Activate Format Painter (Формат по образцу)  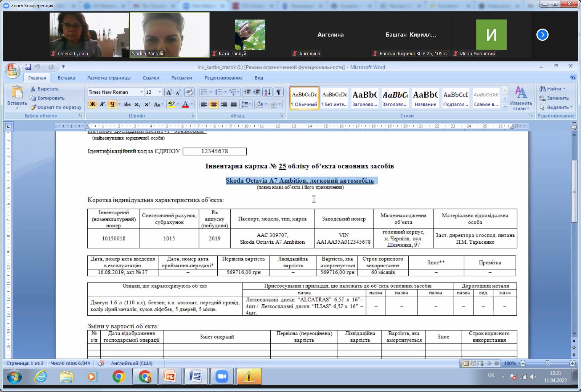56,107
